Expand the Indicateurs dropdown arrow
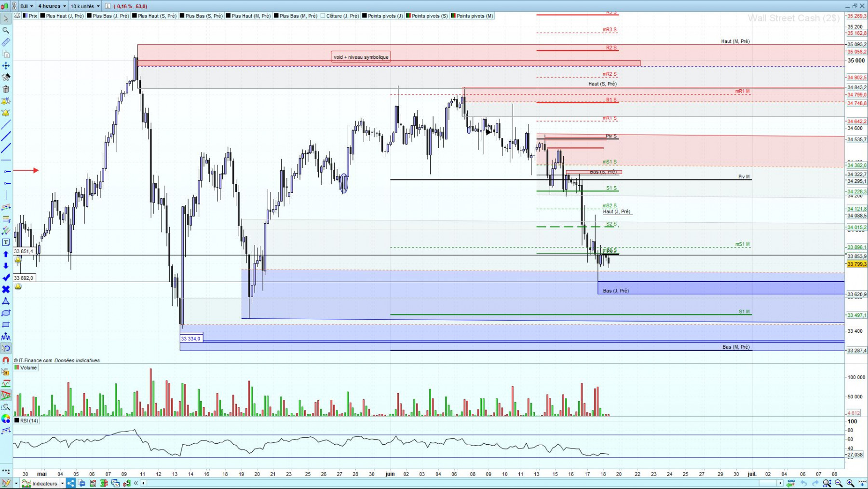Viewport: 868px width, 489px height. coord(62,483)
